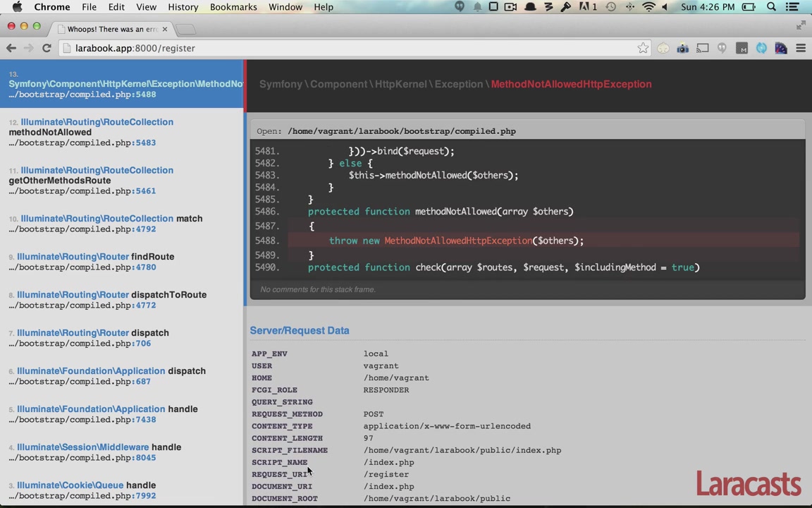Screen dimensions: 812x508
Task: Open Adobe menu bar icon
Action: tap(588, 7)
